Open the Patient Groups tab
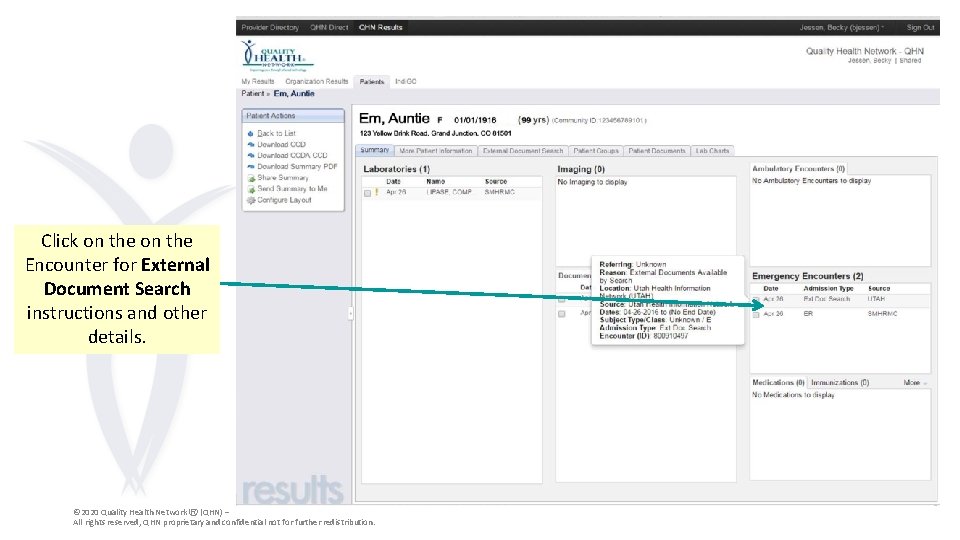This screenshot has width=960, height=540. pos(596,151)
